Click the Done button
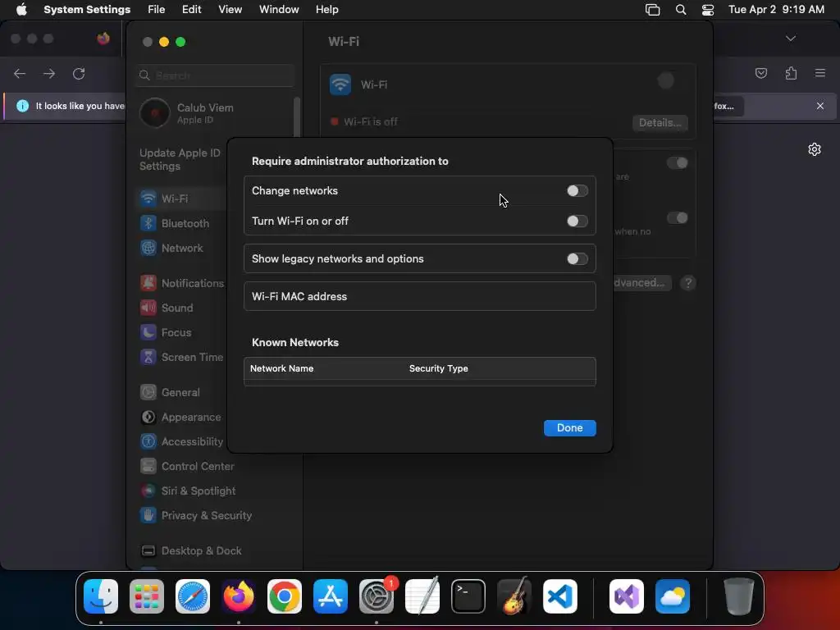The height and width of the screenshot is (630, 840). [x=569, y=427]
